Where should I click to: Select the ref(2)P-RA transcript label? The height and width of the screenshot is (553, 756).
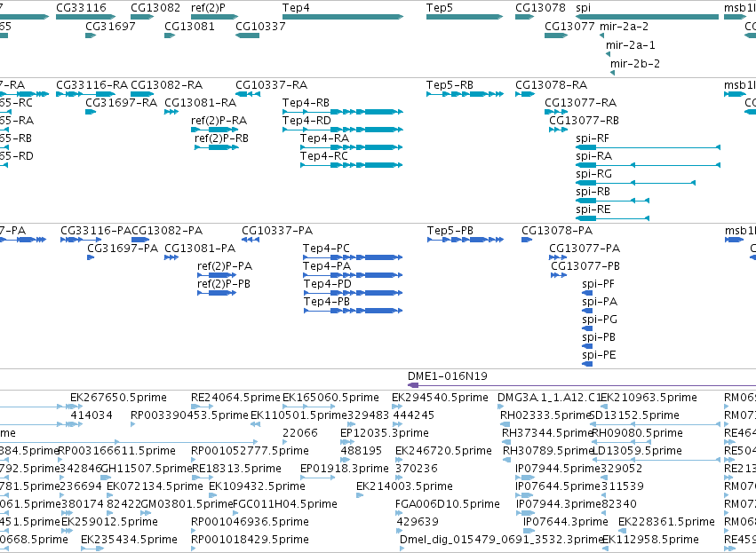(219, 121)
